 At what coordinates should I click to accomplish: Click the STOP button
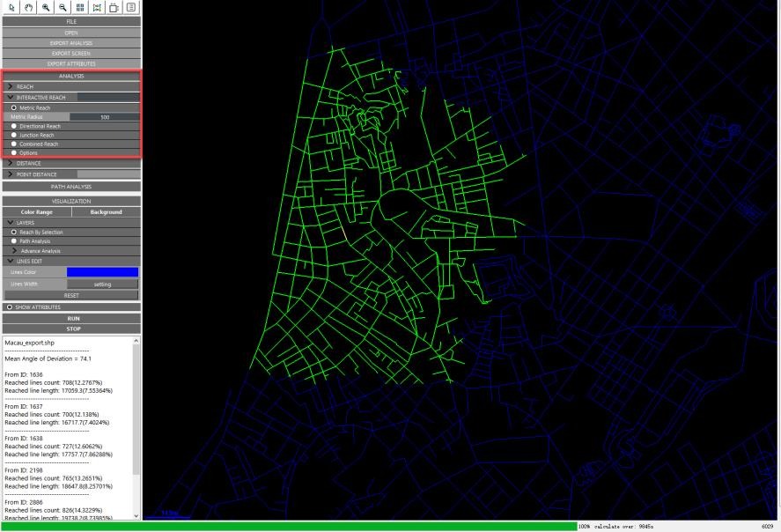[x=73, y=329]
